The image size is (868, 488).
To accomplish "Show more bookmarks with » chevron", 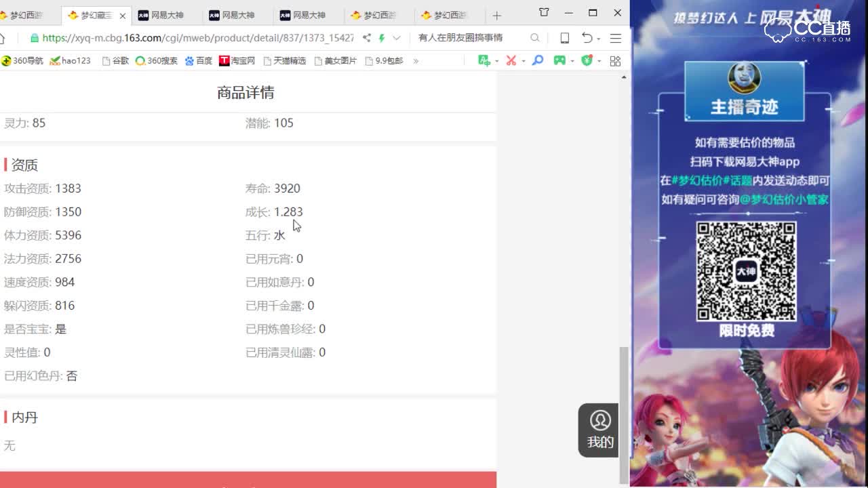I will click(416, 61).
